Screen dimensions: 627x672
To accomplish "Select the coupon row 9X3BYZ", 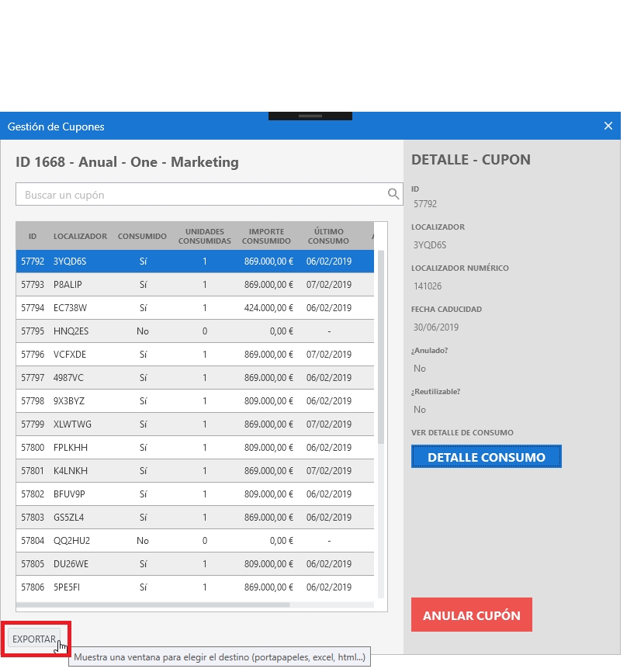I will pyautogui.click(x=195, y=401).
